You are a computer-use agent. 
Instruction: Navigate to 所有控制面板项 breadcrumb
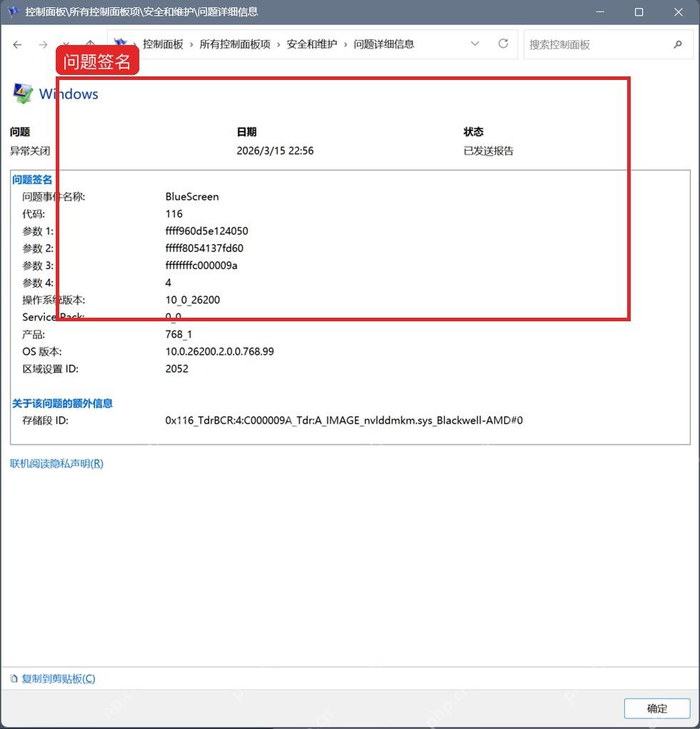coord(235,44)
